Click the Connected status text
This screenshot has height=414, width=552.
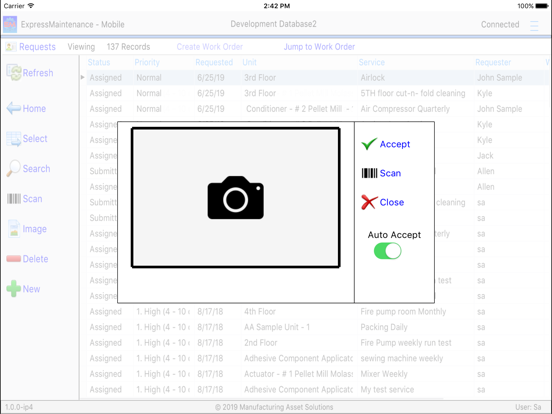click(x=500, y=24)
